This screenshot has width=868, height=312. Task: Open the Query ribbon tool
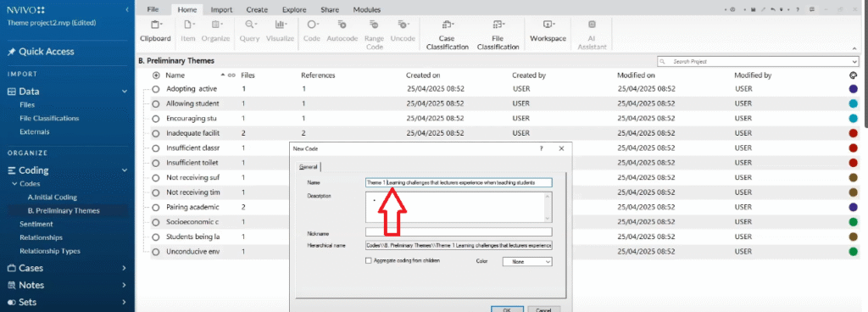(250, 31)
